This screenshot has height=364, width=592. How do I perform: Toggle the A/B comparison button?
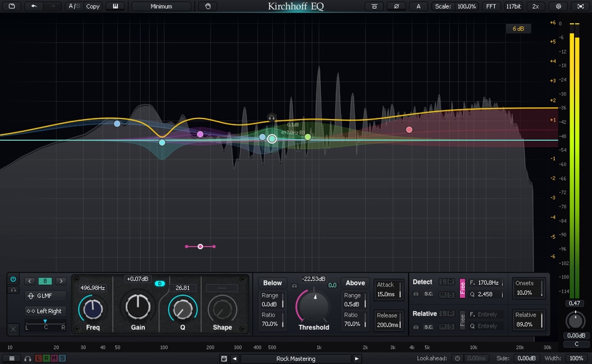coord(74,6)
